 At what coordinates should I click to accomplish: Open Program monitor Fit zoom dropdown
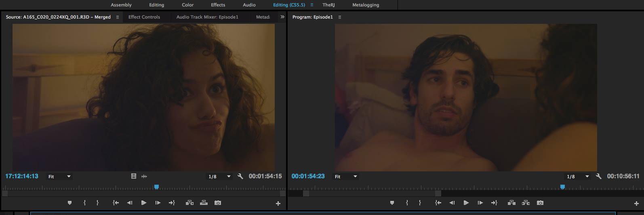click(346, 177)
